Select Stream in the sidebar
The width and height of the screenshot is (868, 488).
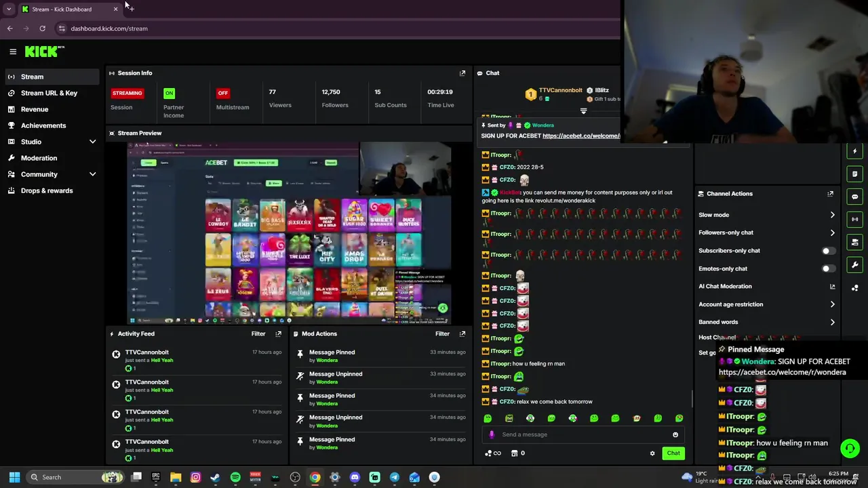tap(53, 77)
